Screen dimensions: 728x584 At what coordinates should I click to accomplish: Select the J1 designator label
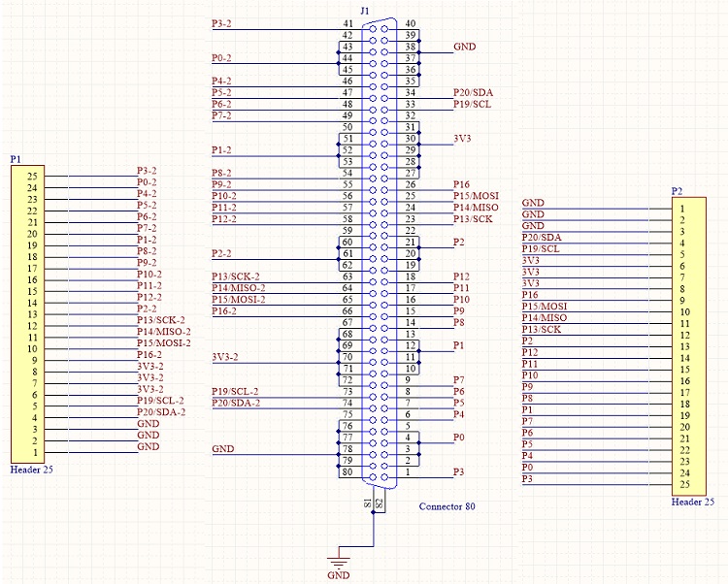(x=364, y=11)
